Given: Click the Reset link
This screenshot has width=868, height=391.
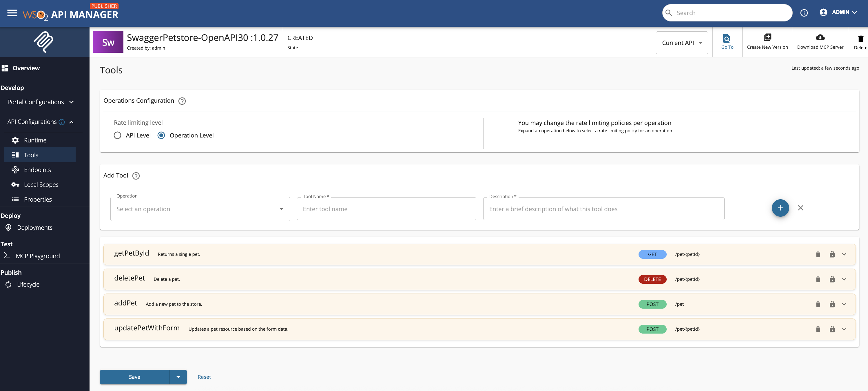Looking at the screenshot, I should pos(204,377).
